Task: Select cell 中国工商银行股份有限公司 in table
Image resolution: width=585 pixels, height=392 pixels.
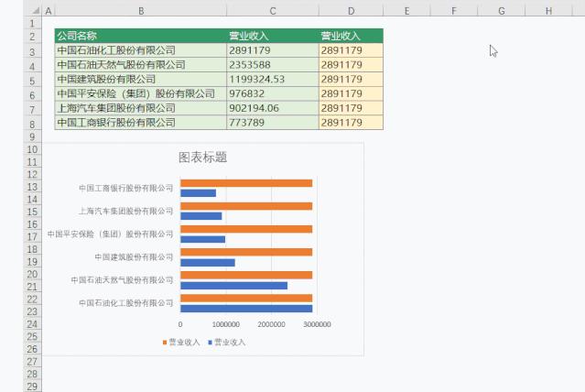Action: coord(141,123)
